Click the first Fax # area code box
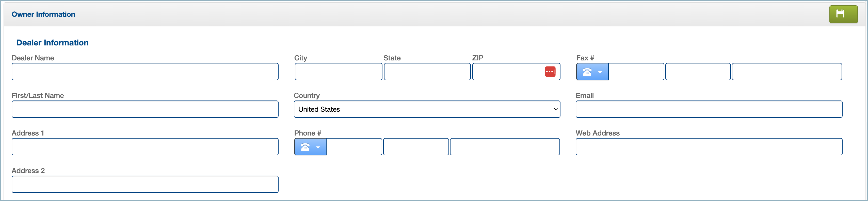The width and height of the screenshot is (868, 201). 636,72
